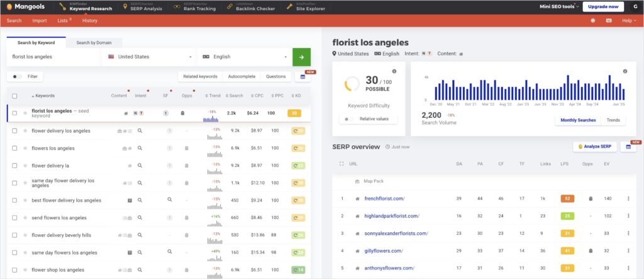This screenshot has height=279, width=644.
Task: Open the more options menu for frenchflorist.com
Action: pos(628,199)
